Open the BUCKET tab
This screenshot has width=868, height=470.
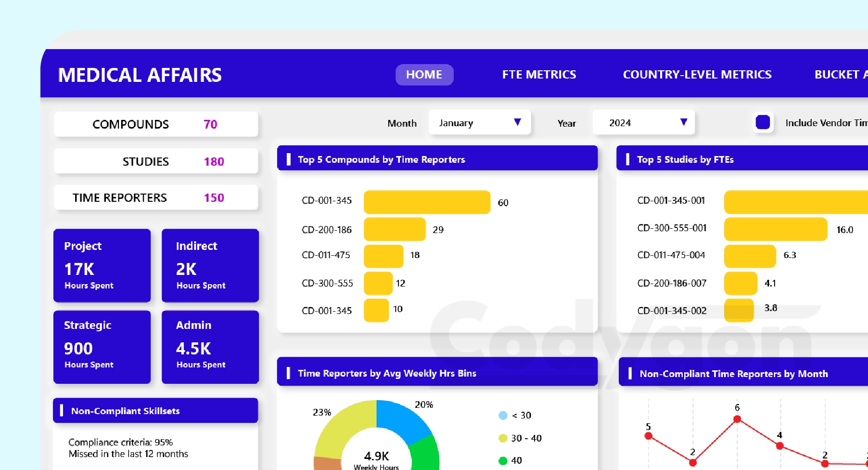coord(841,75)
